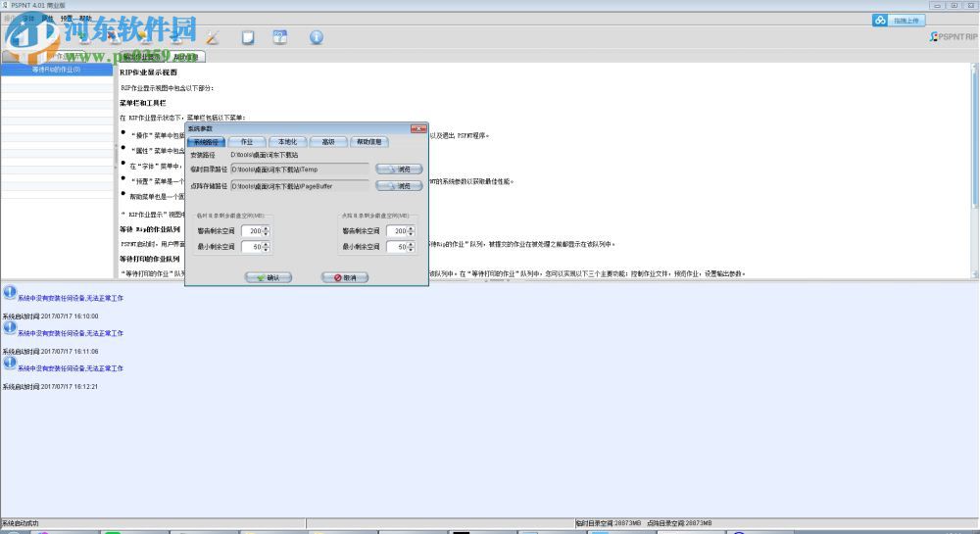This screenshot has height=534, width=980.
Task: Decrease bitmap-directory minimum space value
Action: pos(411,250)
